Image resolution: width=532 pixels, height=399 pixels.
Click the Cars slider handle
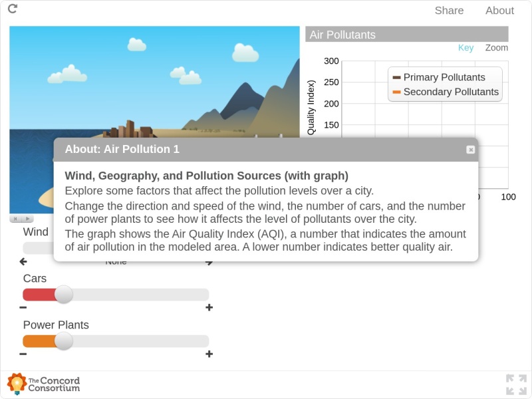coord(64,295)
